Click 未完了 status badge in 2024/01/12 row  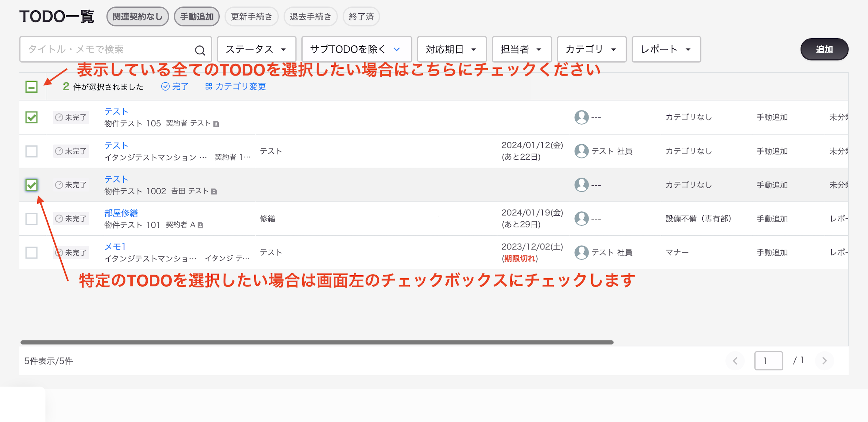[71, 151]
